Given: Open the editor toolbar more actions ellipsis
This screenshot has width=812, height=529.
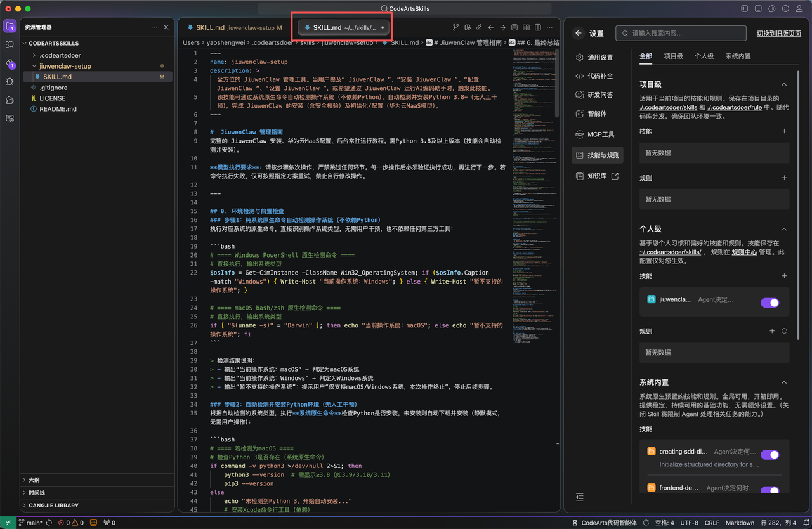Looking at the screenshot, I should [549, 27].
